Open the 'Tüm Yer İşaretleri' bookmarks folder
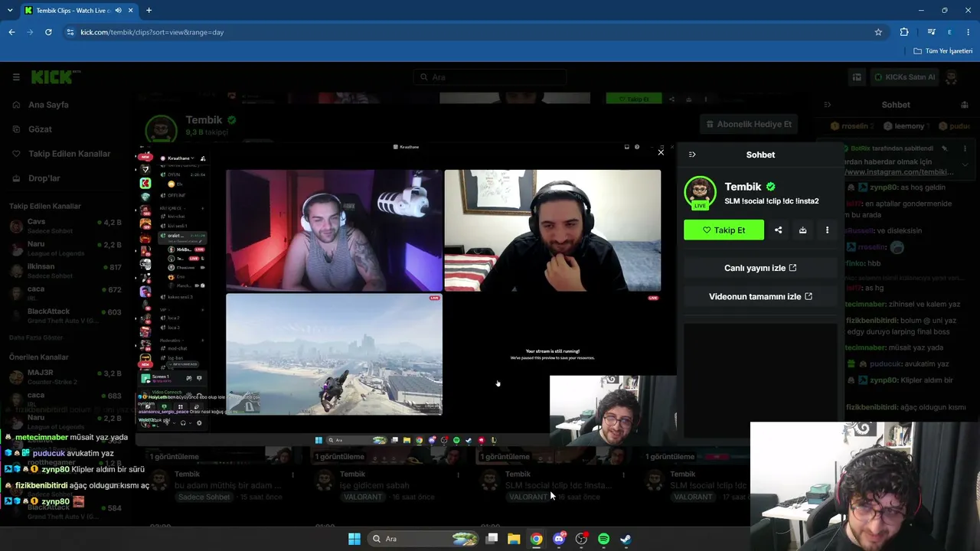 point(943,51)
